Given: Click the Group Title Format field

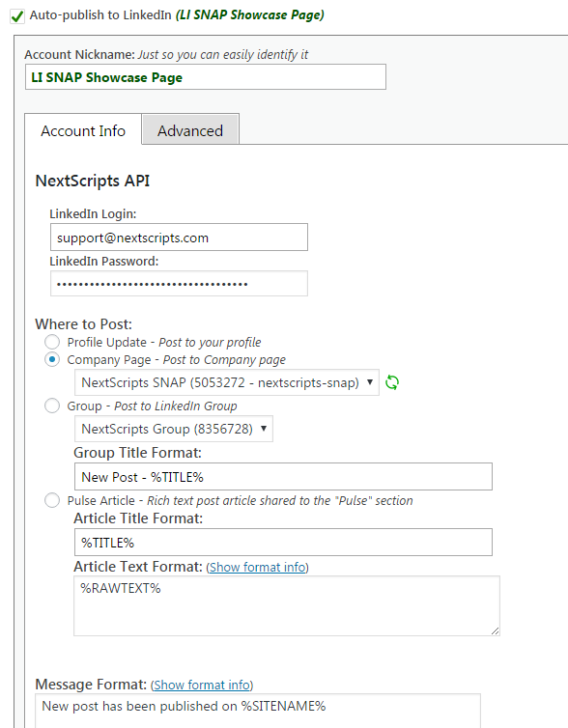Looking at the screenshot, I should click(x=283, y=476).
